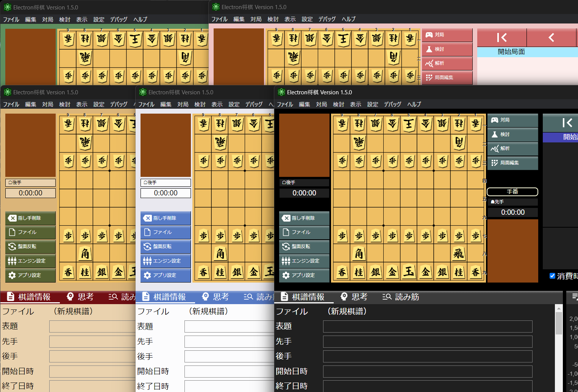
Task: Open アプリ設定 gear in the dark window
Action: (304, 275)
